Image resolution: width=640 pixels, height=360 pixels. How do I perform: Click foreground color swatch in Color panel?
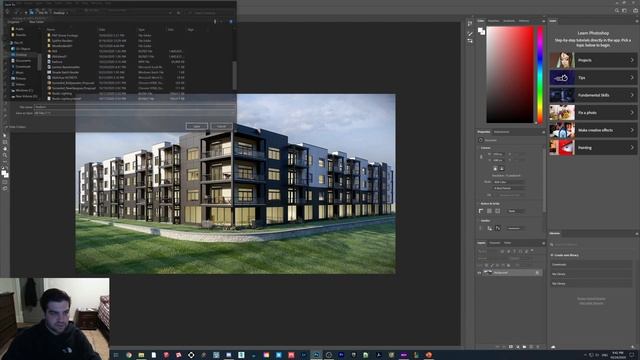coord(480,31)
